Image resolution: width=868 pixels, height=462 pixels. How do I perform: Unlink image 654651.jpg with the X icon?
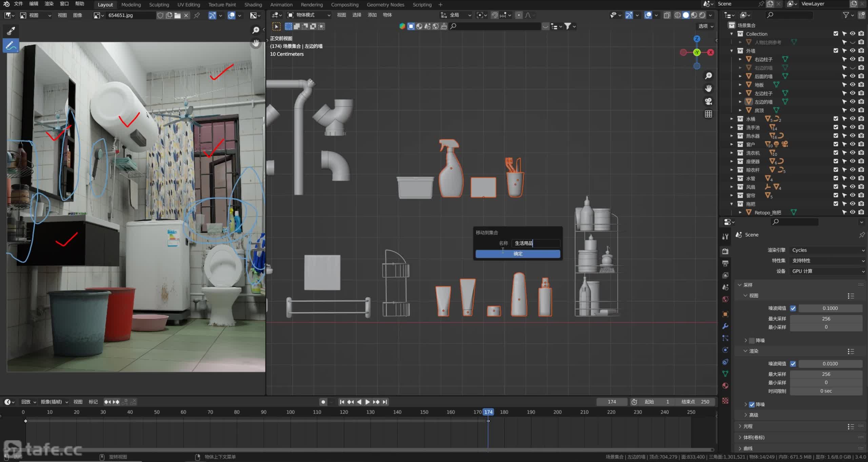click(186, 15)
